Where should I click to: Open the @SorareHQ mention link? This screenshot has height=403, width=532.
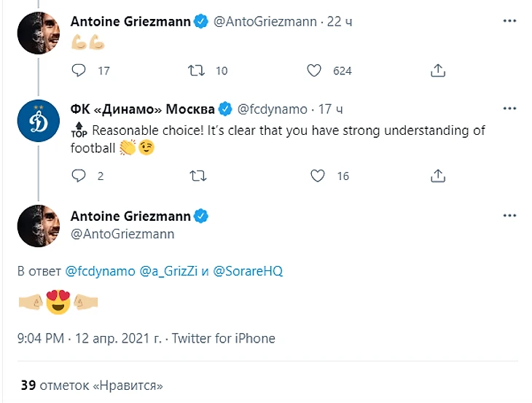pyautogui.click(x=248, y=271)
